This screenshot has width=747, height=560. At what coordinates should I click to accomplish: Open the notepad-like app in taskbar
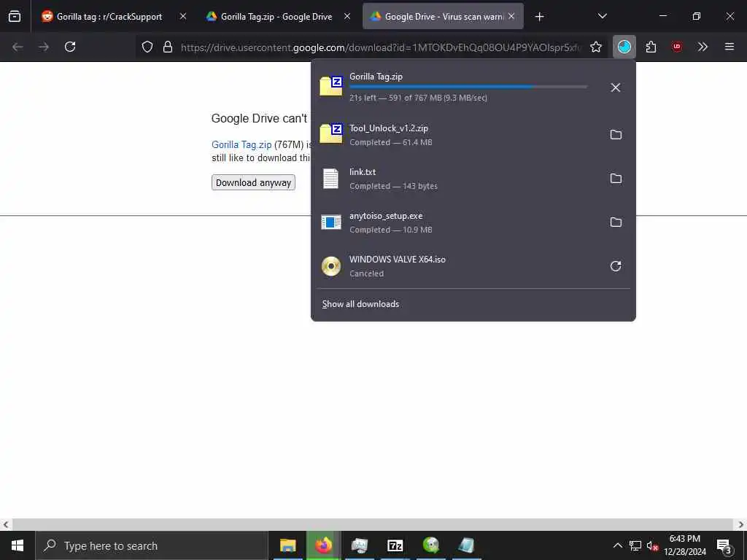[x=466, y=545]
